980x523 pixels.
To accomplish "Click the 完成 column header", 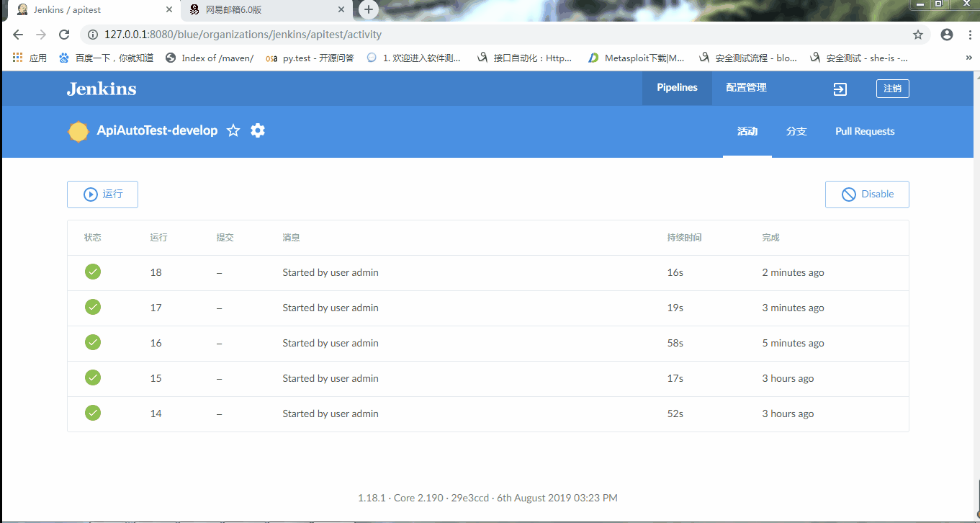I will tap(770, 238).
